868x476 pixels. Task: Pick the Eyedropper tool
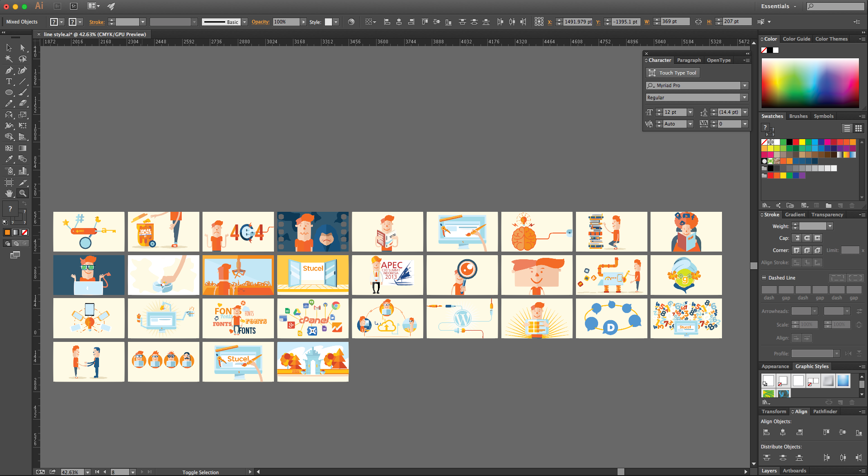pos(9,159)
